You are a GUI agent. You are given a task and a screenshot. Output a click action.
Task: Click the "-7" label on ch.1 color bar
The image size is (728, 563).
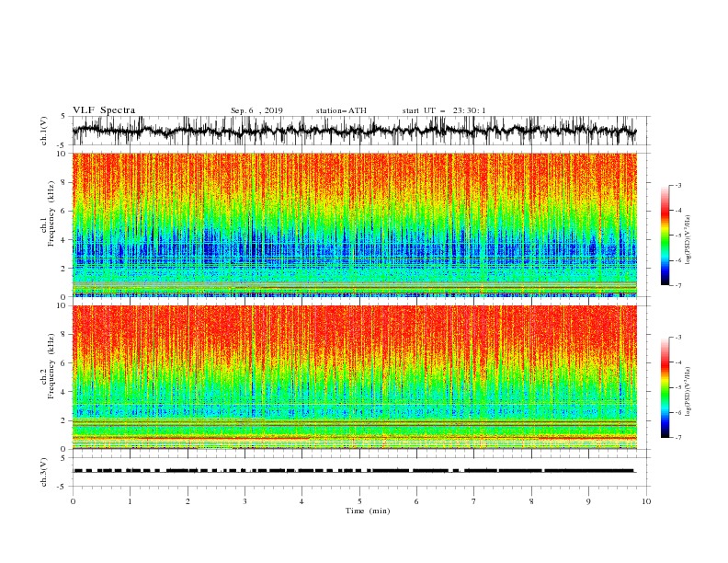[678, 285]
